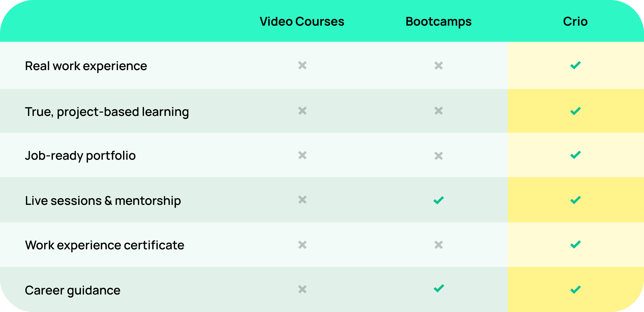Image resolution: width=644 pixels, height=312 pixels.
Task: Click Crio checkmark for Job-ready portfolio
Action: [x=575, y=155]
